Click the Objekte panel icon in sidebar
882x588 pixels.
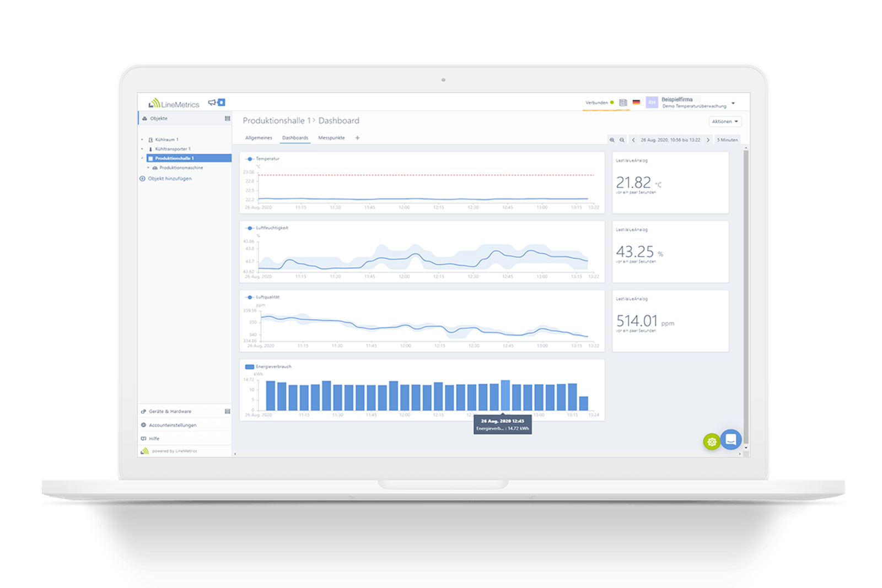pos(228,118)
